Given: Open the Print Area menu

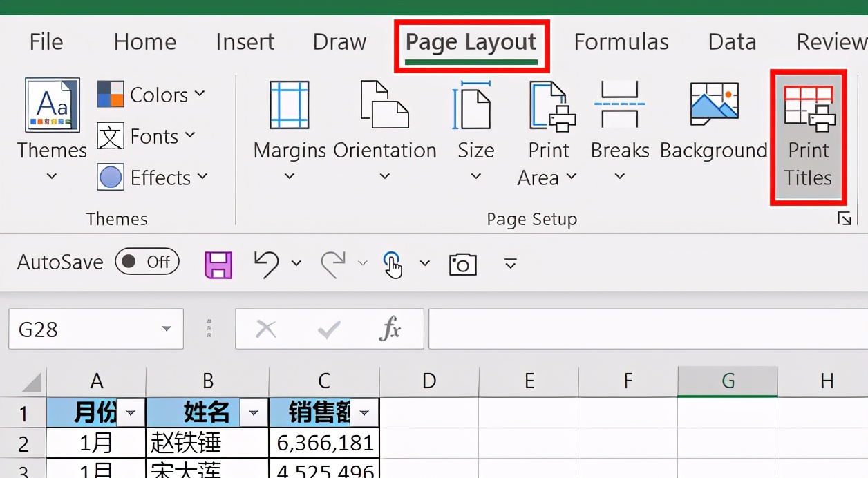Looking at the screenshot, I should [x=549, y=133].
